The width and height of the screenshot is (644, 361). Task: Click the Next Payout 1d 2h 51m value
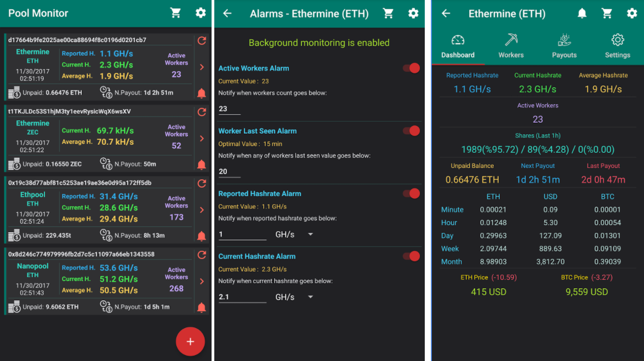pyautogui.click(x=538, y=180)
